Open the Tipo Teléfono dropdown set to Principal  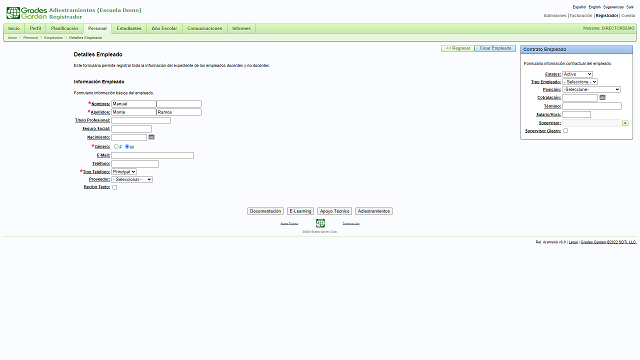click(x=124, y=172)
